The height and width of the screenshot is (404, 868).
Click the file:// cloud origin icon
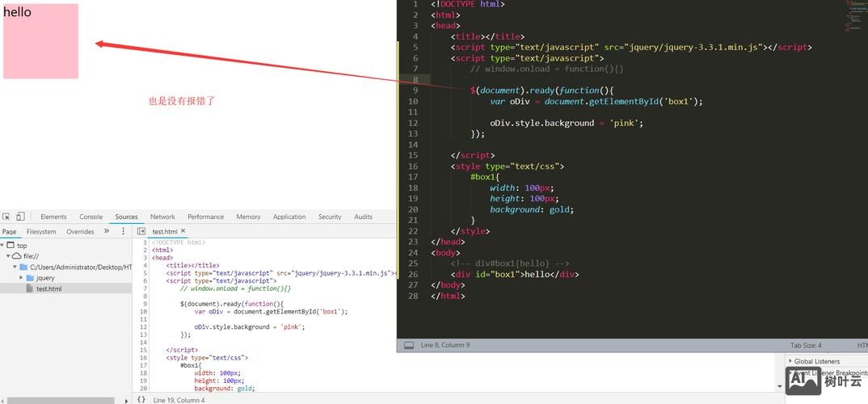[x=16, y=256]
